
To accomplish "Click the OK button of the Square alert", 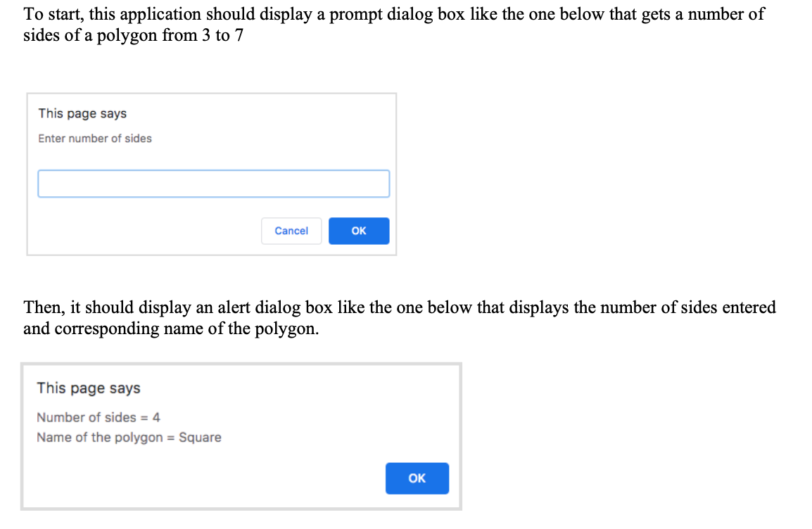I will coord(417,478).
